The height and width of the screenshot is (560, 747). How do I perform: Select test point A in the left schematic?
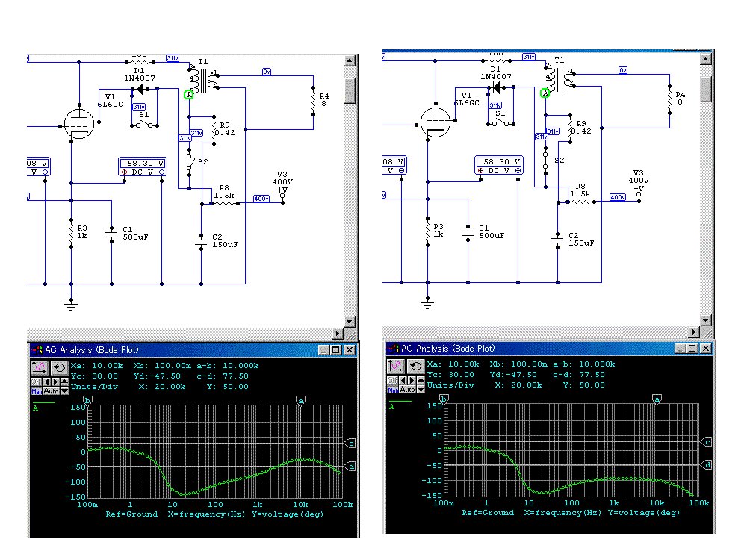coord(189,94)
